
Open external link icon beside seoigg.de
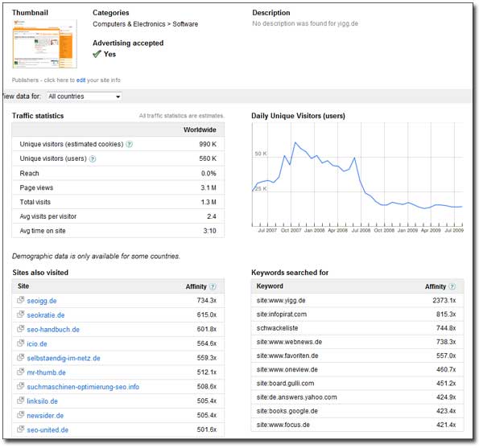(20, 300)
